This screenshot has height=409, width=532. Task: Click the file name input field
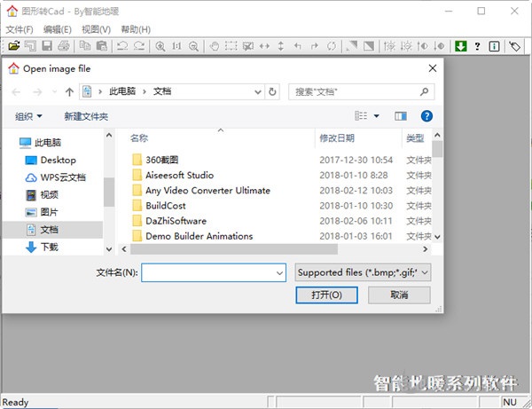214,272
